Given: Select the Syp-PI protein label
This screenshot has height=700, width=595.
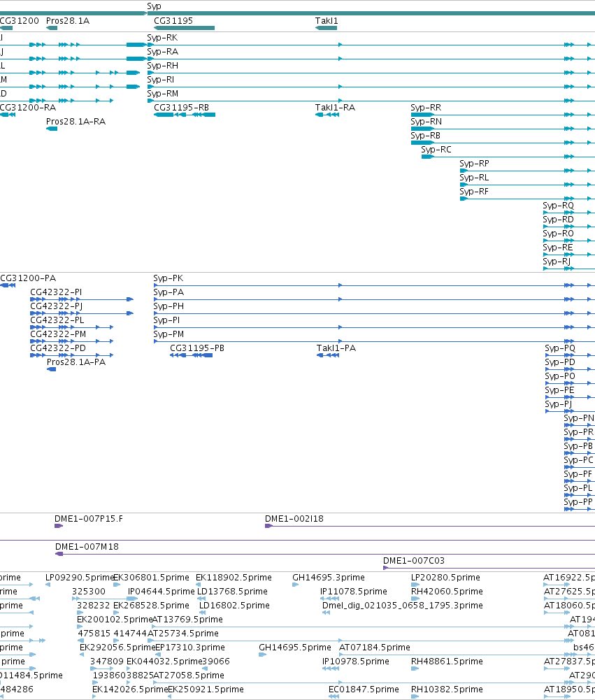Looking at the screenshot, I should [166, 320].
